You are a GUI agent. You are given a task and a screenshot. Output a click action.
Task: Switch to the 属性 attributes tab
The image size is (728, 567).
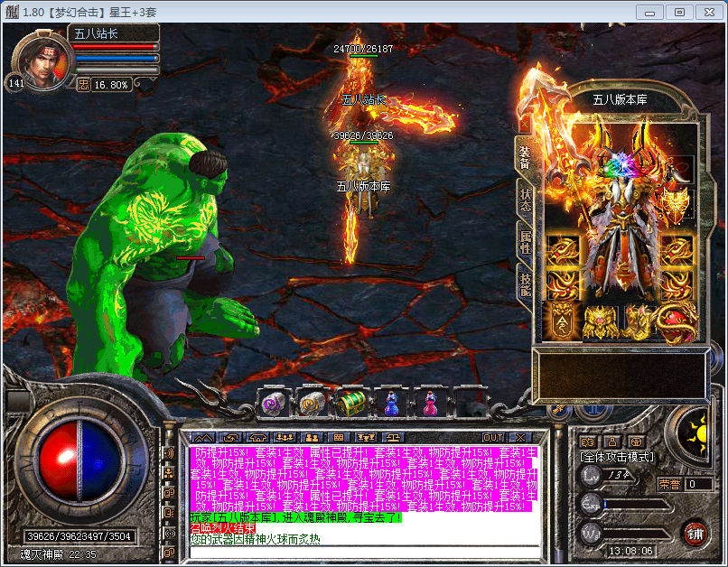(x=525, y=242)
